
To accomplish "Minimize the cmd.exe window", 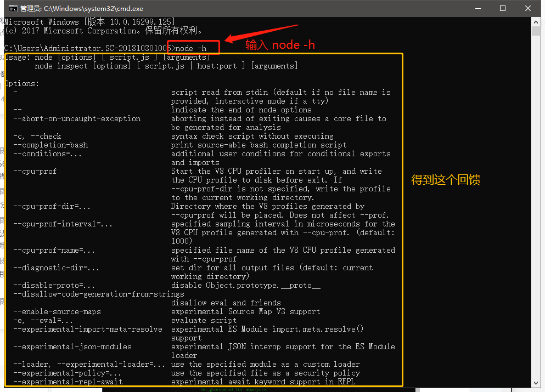I will point(478,8).
